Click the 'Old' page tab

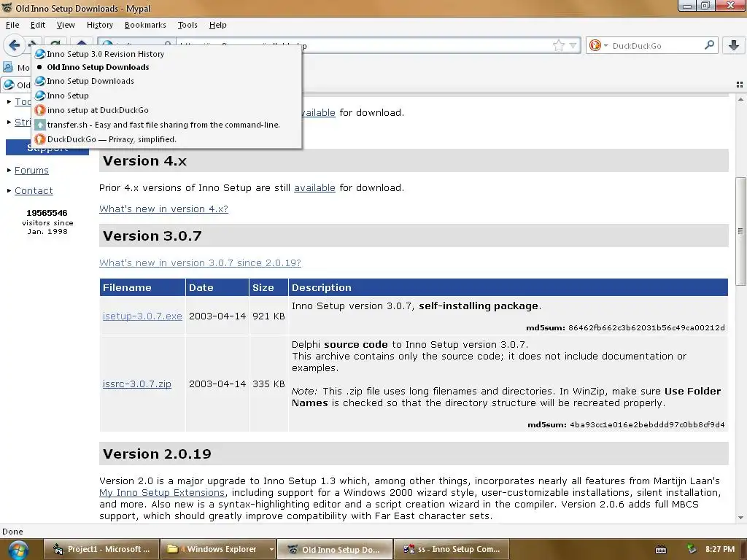click(x=16, y=85)
